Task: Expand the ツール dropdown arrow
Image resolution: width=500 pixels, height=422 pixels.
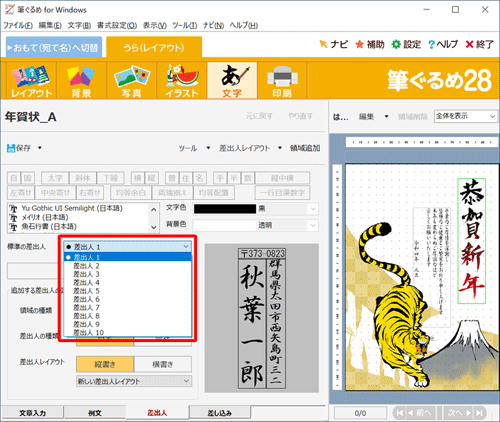Action: point(208,148)
